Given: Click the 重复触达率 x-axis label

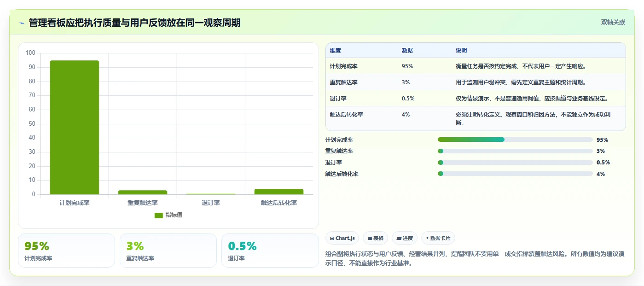Looking at the screenshot, I should tap(143, 203).
